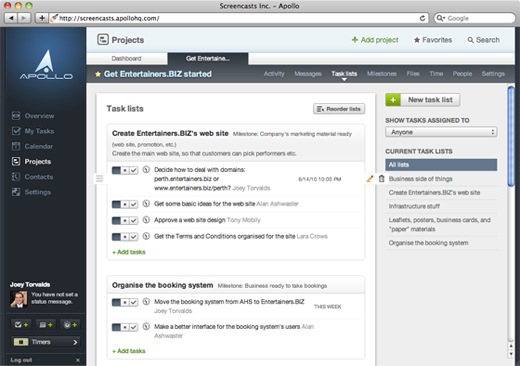Click clock icon for 'Get the Terms and Conditions'
The height and width of the screenshot is (366, 520).
pyautogui.click(x=146, y=236)
